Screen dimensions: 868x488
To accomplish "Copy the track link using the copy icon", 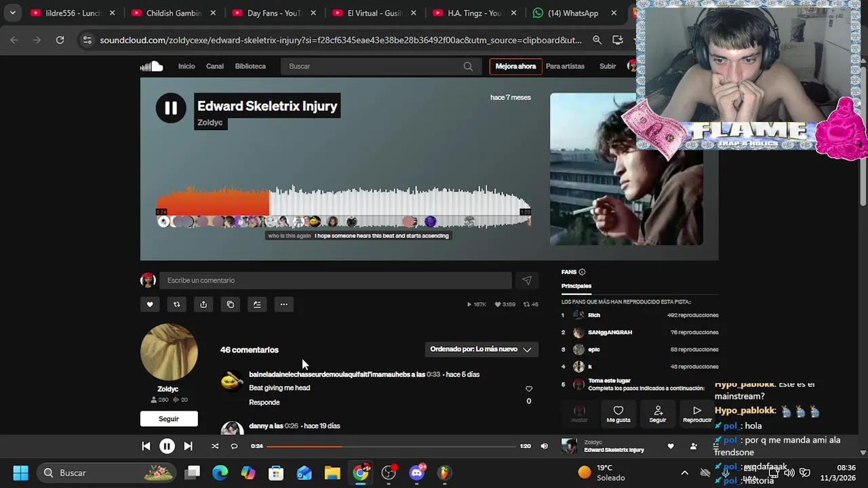I will [x=230, y=304].
